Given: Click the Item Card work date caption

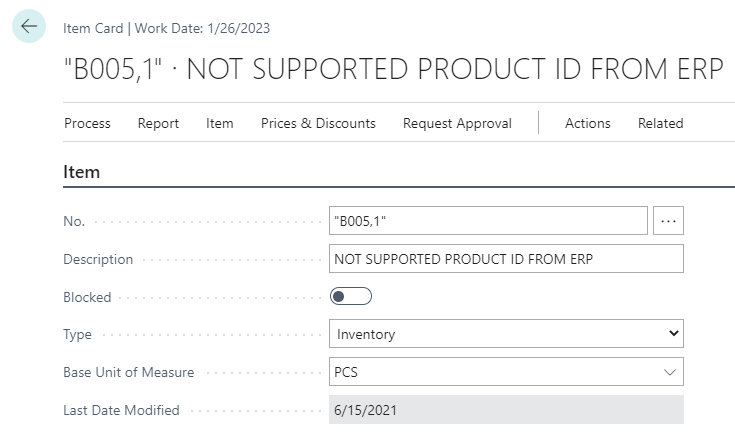Looking at the screenshot, I should 166,28.
